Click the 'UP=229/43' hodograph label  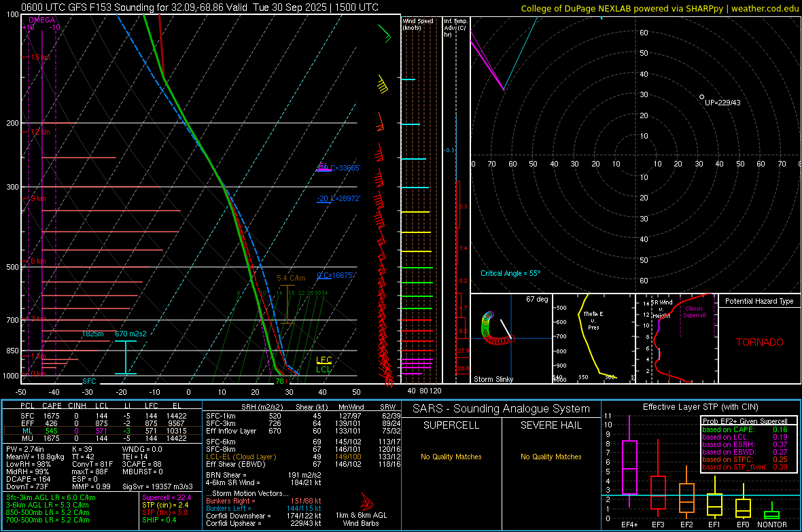click(x=722, y=103)
